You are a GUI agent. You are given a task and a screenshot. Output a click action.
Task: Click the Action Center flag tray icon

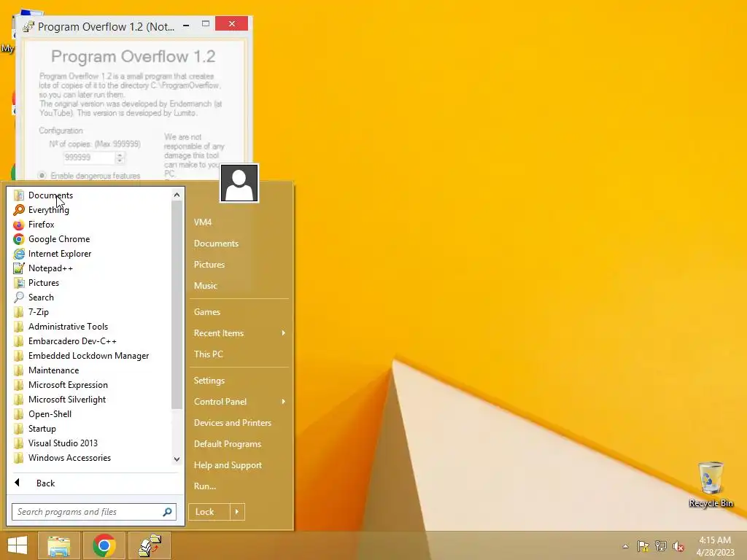(x=643, y=546)
